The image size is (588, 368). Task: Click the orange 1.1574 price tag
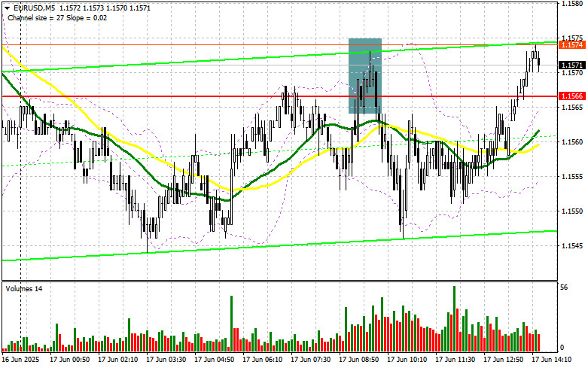572,45
